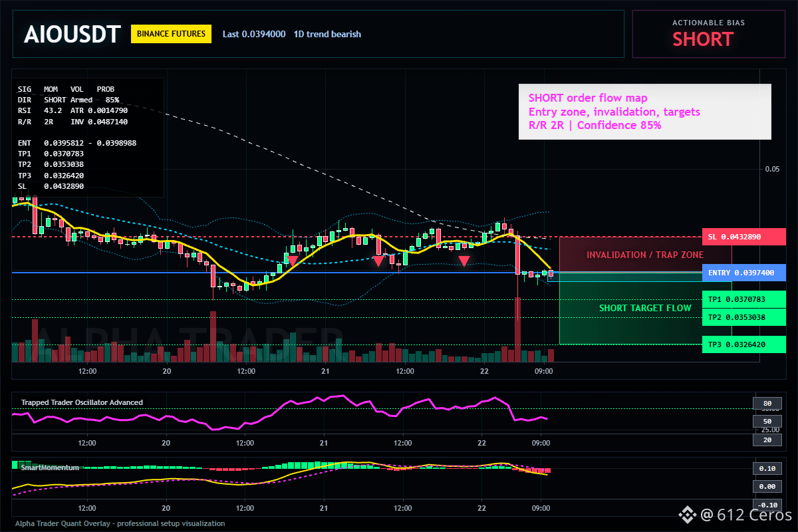The height and width of the screenshot is (532, 798).
Task: Click the oscillator 20 scale label
Action: click(x=767, y=440)
